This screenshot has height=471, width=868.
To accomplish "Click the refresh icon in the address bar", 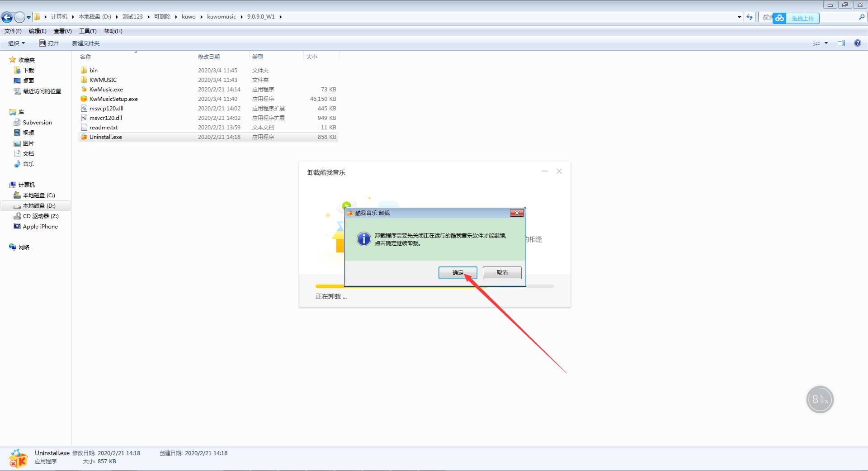I will pos(749,17).
